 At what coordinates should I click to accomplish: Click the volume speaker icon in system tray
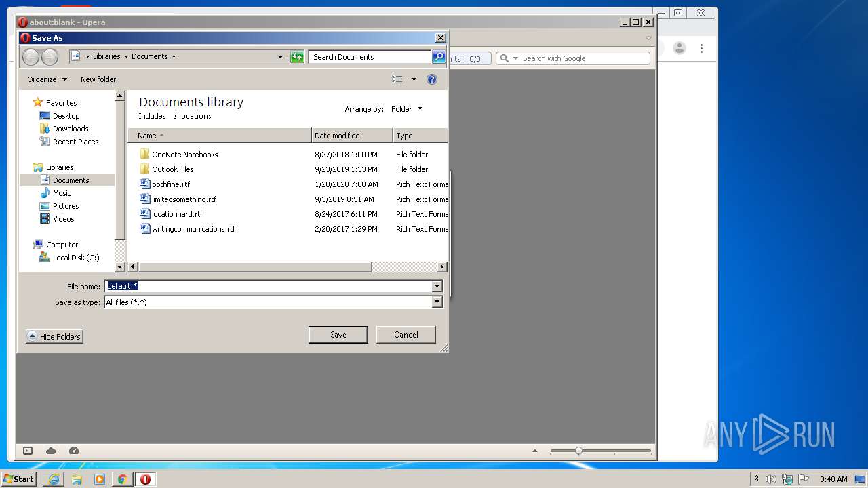pyautogui.click(x=772, y=479)
